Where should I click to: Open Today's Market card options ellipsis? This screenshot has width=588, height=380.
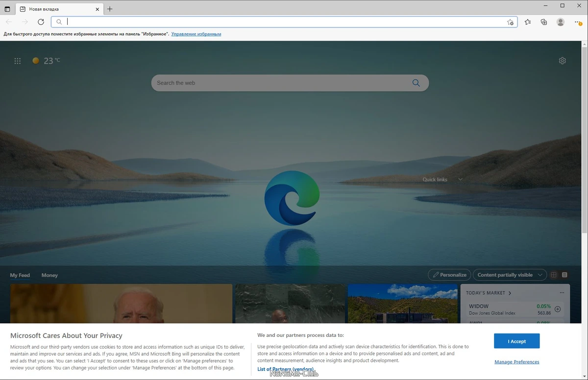[562, 293]
